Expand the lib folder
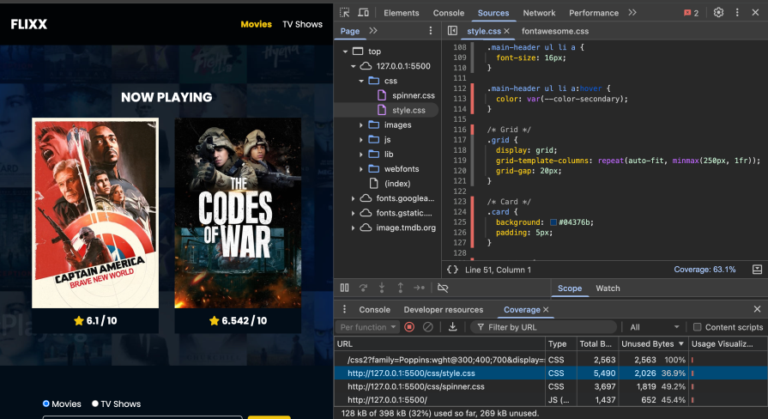768x419 pixels. coord(361,154)
